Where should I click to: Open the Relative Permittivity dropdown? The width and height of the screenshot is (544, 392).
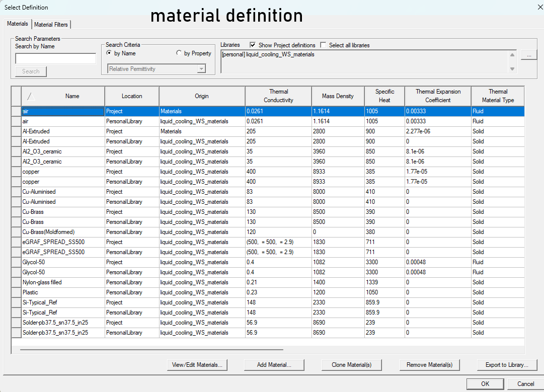pyautogui.click(x=201, y=68)
